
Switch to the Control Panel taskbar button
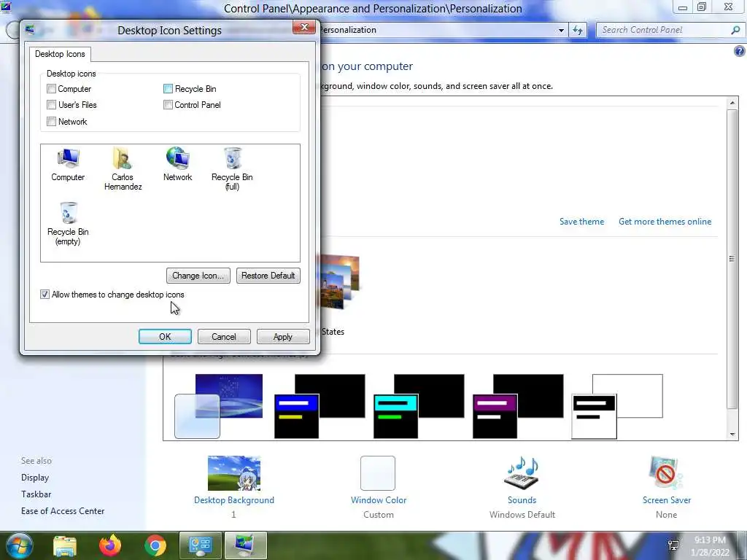pyautogui.click(x=201, y=545)
